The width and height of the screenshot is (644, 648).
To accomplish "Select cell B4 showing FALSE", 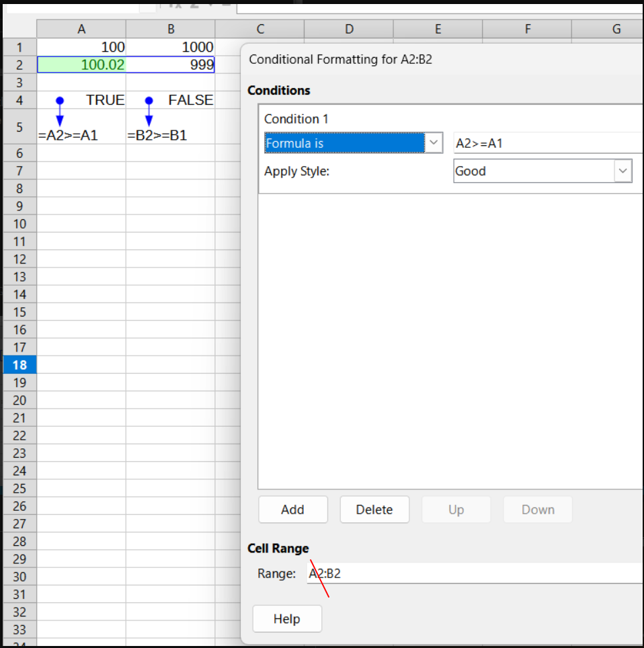I will pos(170,100).
